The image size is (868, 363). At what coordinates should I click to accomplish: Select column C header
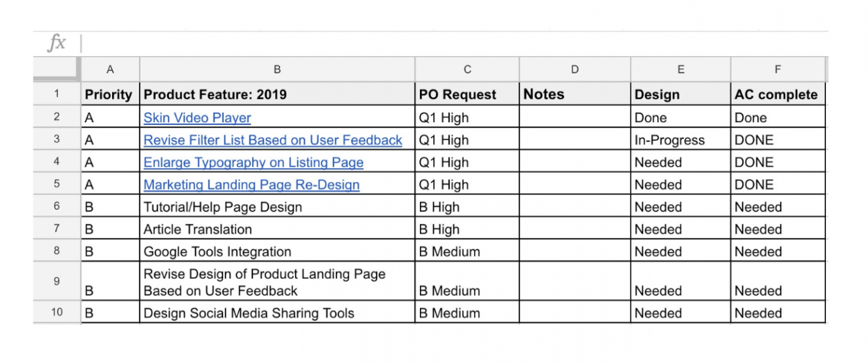coord(467,69)
